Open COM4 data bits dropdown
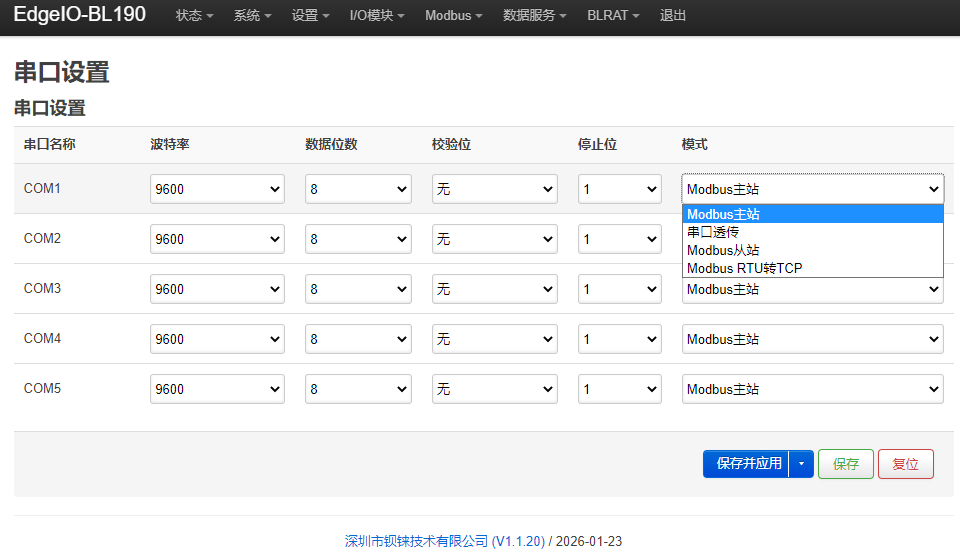 358,339
